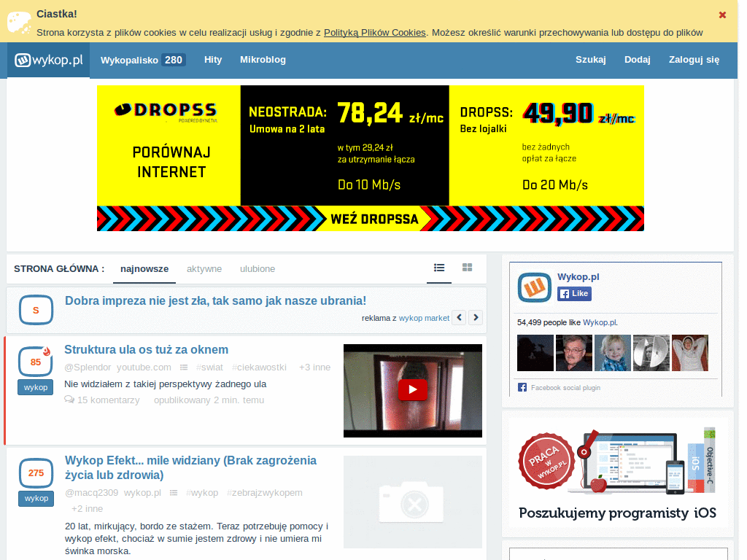Open user @macq2309 profile
This screenshot has width=747, height=560.
tap(91, 492)
